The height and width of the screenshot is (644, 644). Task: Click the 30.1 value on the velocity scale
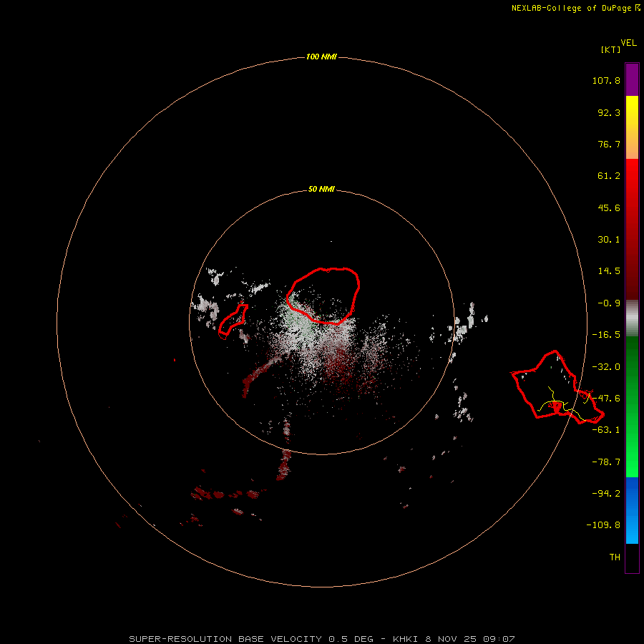click(609, 240)
